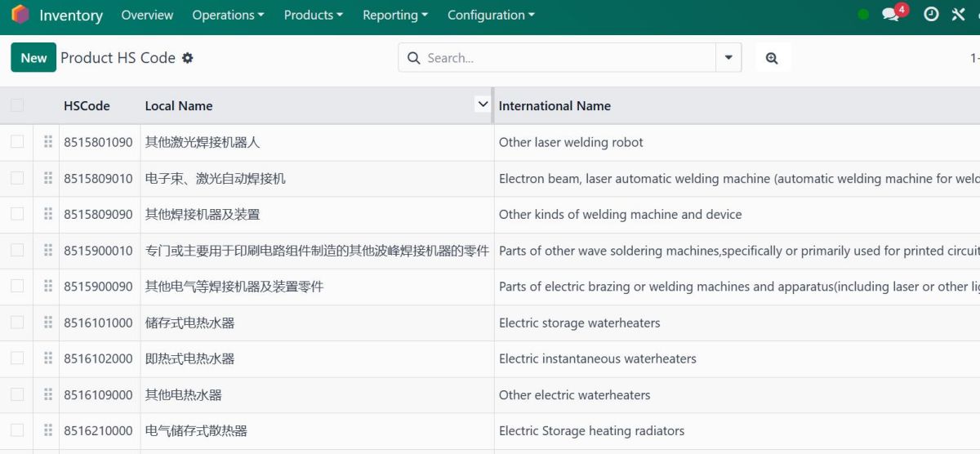Grab the drag handle for row 8515801090
Image resolution: width=980 pixels, height=454 pixels.
coord(48,142)
